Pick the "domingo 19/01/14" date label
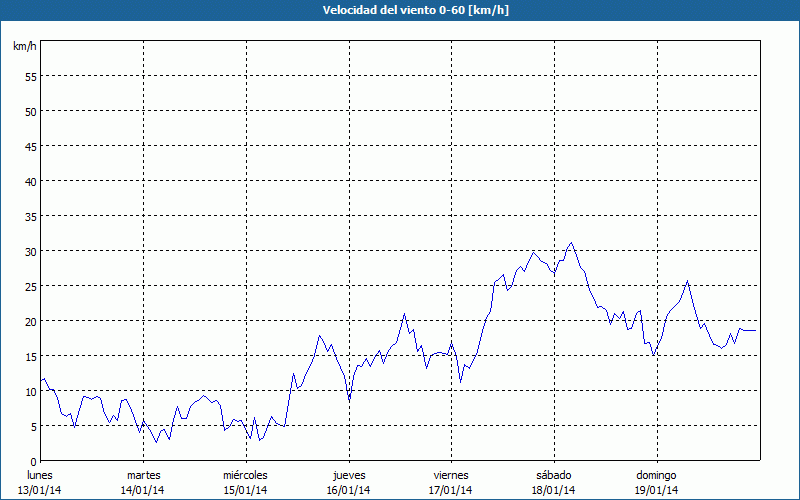 tap(656, 482)
